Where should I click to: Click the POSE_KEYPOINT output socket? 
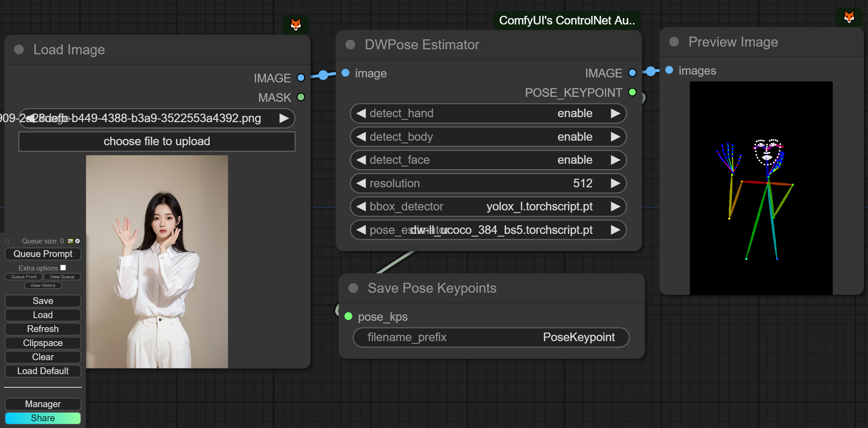point(632,92)
